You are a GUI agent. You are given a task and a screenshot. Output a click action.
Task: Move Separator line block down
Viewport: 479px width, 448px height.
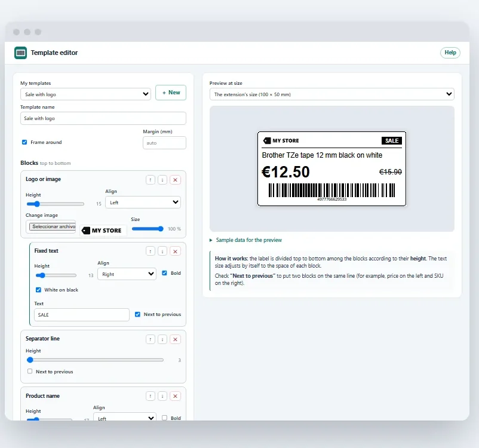(x=162, y=339)
